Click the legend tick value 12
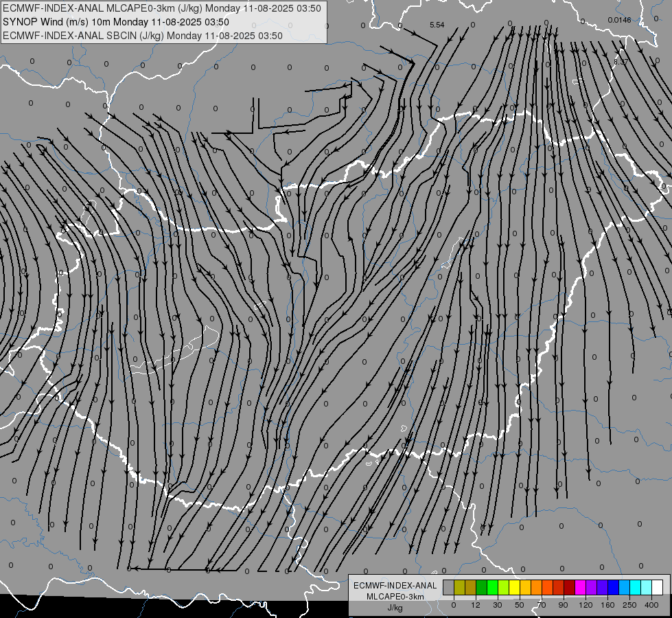This screenshot has width=672, height=618. tap(476, 605)
